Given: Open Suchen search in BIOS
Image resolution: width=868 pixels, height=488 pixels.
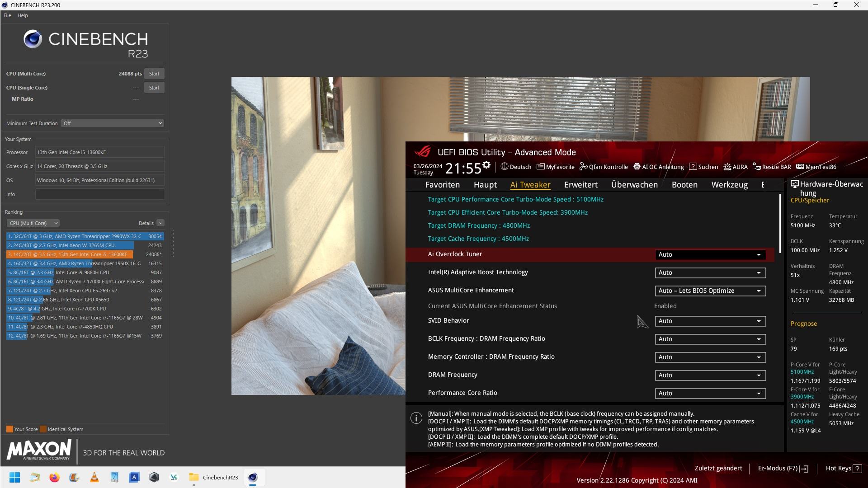Looking at the screenshot, I should (x=703, y=167).
